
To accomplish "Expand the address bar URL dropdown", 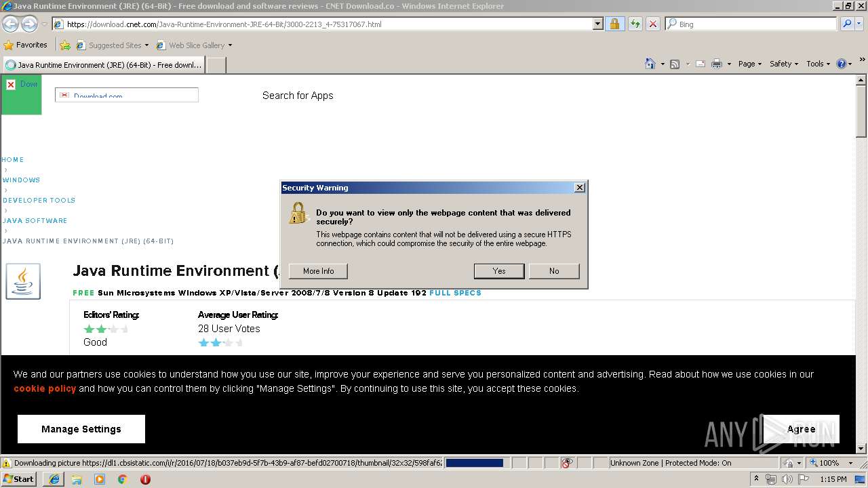I will tap(597, 24).
